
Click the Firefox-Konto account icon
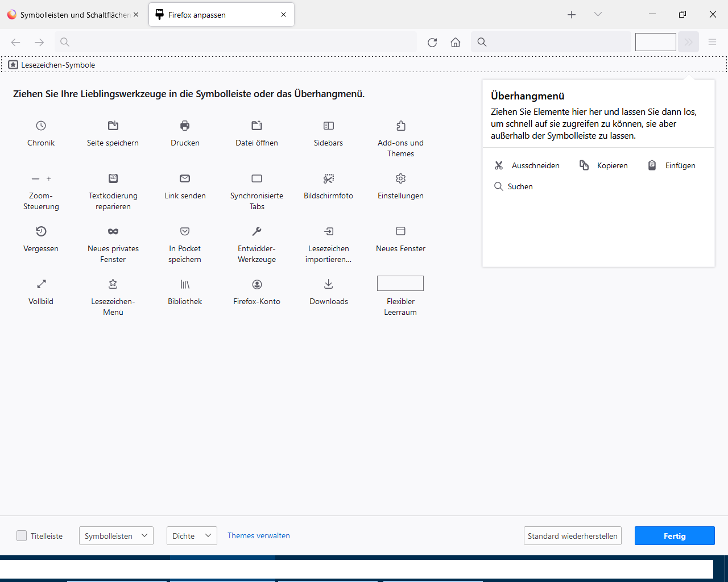click(257, 284)
